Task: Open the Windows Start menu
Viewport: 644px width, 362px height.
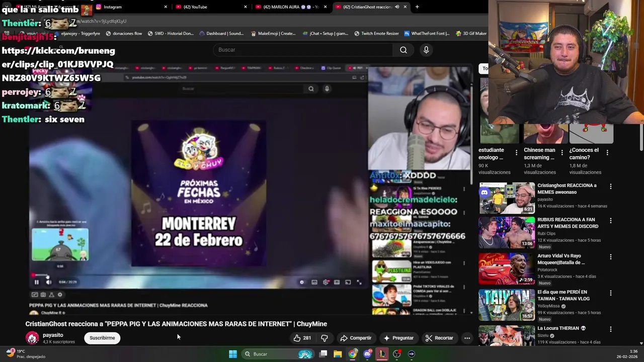Action: 233,354
